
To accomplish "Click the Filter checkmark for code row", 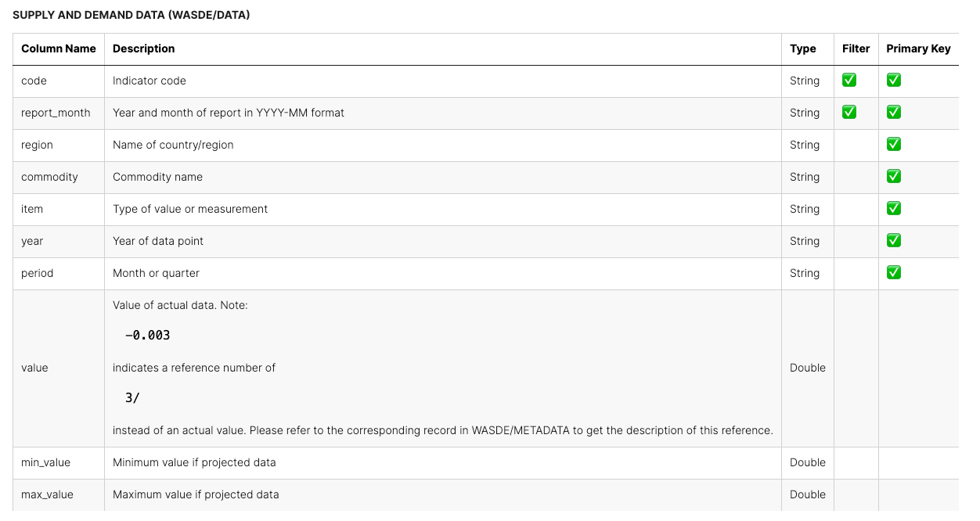I will point(848,81).
